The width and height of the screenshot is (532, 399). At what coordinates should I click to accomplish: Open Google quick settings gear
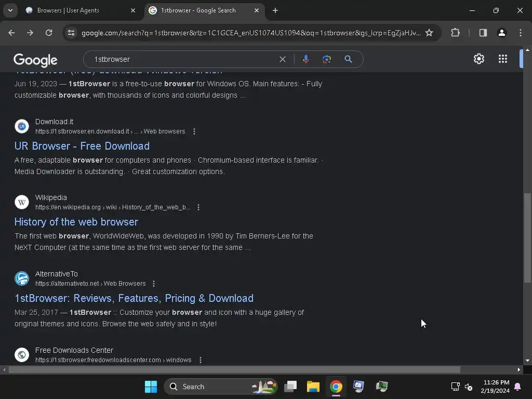pyautogui.click(x=478, y=59)
